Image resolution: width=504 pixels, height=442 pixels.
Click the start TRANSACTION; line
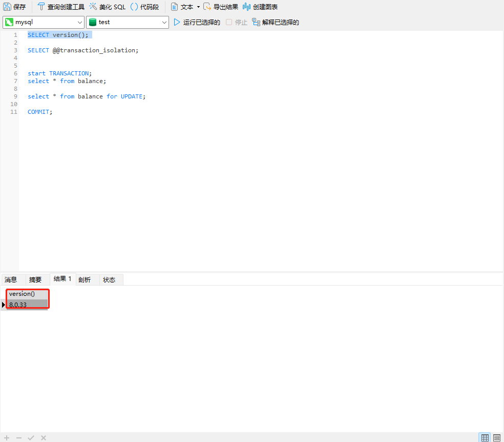click(x=60, y=73)
